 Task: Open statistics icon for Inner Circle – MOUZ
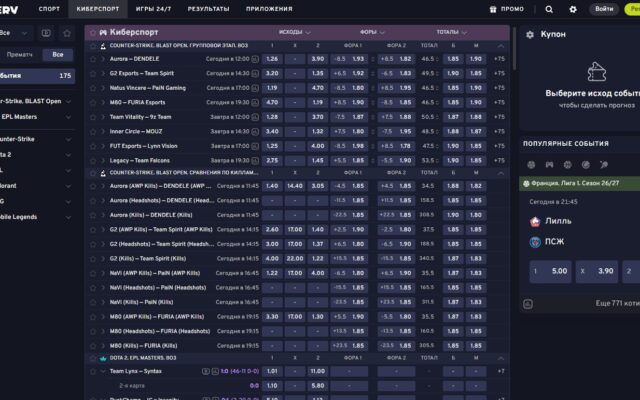(255, 131)
